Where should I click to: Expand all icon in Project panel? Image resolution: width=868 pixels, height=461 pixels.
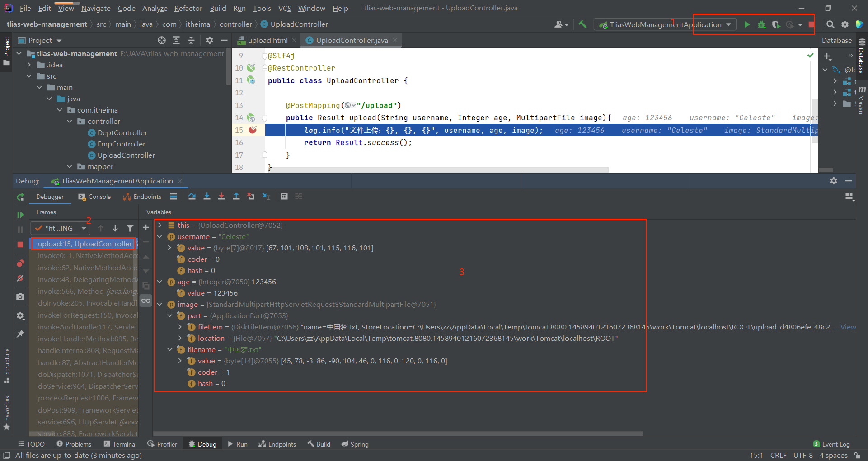pyautogui.click(x=176, y=40)
